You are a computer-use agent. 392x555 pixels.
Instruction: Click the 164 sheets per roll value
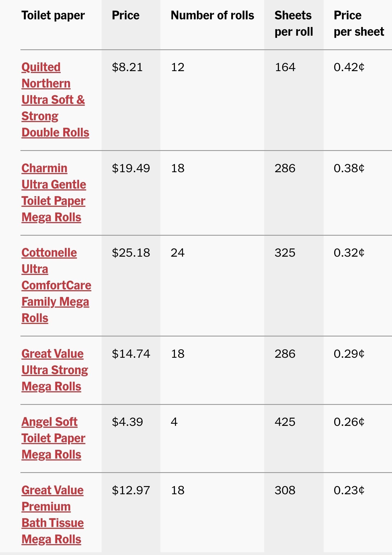(x=285, y=67)
